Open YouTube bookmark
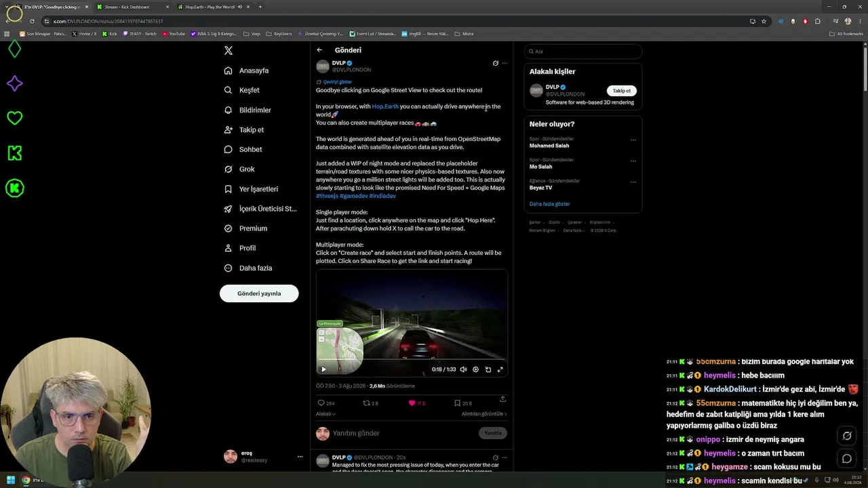868x488 pixels. 174,33
